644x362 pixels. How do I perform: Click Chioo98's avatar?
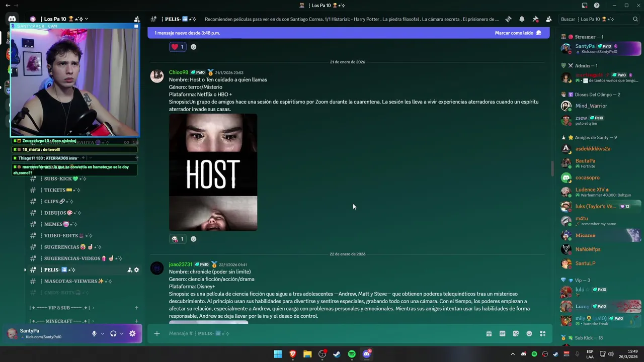157,76
